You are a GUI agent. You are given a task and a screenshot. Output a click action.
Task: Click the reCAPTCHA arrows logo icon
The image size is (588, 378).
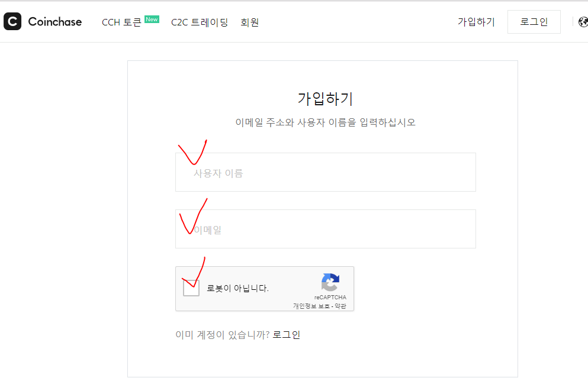(330, 282)
